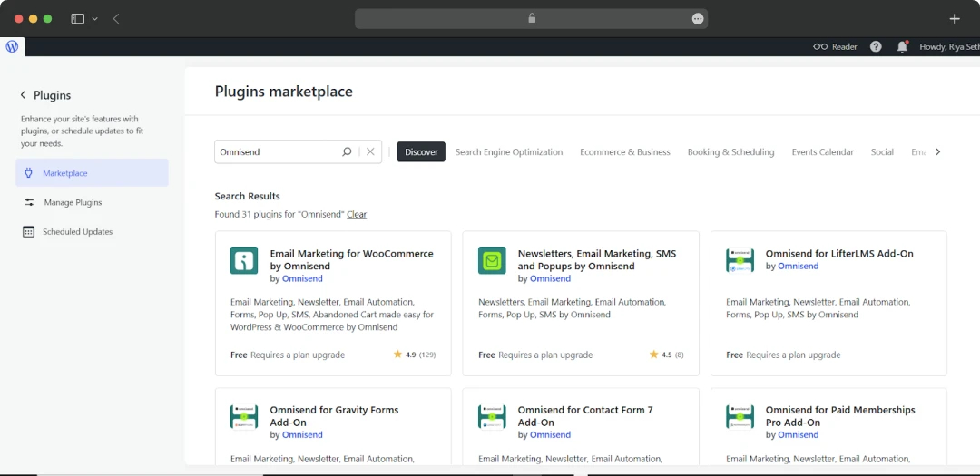Select the Social category
Screen dimensions: 980x476
point(882,151)
